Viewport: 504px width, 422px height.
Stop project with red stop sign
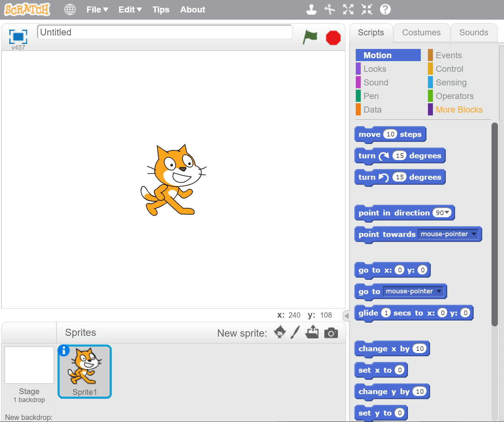click(333, 38)
